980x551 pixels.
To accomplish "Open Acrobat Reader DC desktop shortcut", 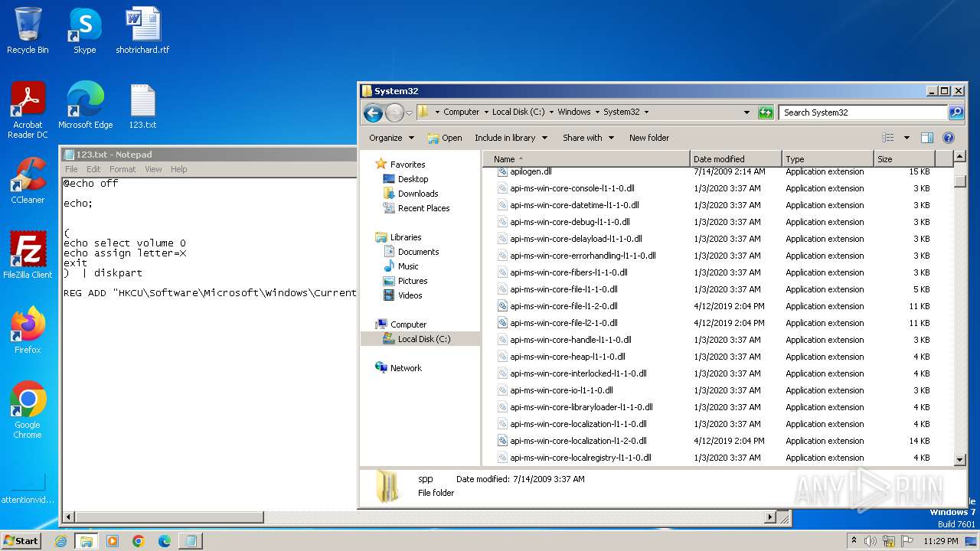I will 28,110.
